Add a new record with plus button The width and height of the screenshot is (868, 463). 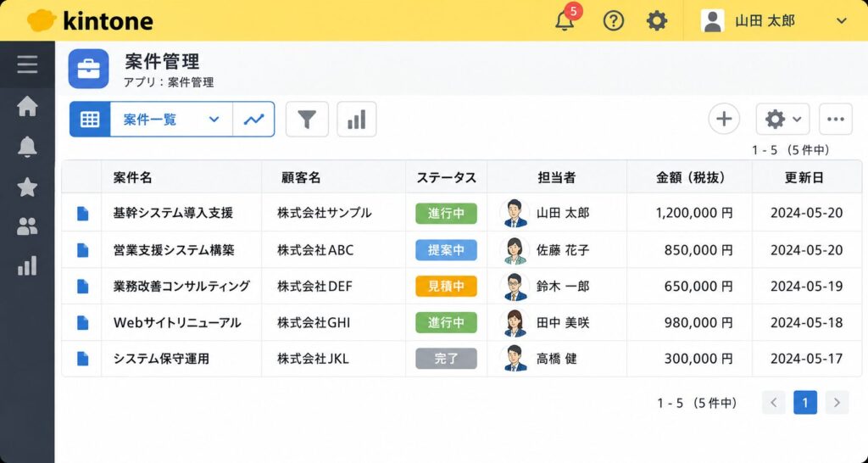coord(724,119)
